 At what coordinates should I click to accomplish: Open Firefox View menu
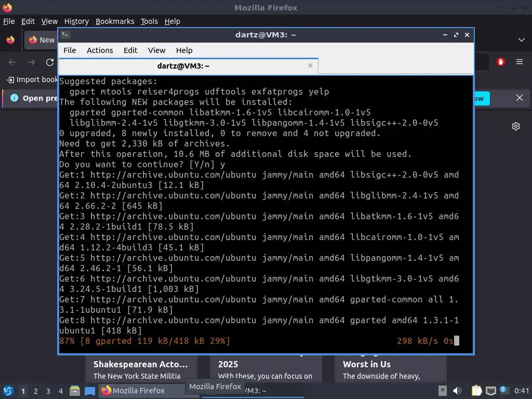point(49,21)
